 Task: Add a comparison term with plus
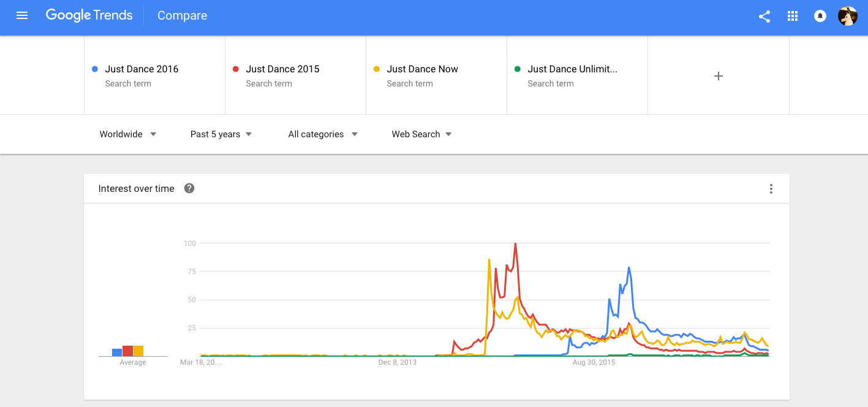click(x=719, y=76)
